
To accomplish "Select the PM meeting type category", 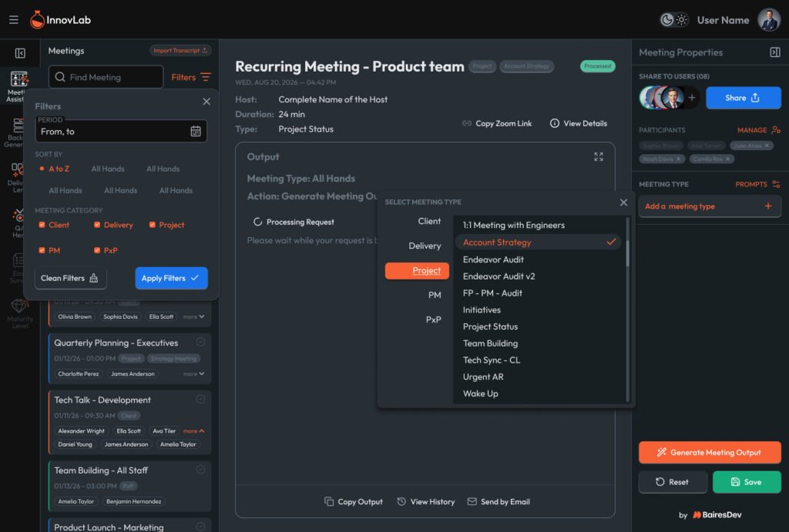I will click(435, 295).
